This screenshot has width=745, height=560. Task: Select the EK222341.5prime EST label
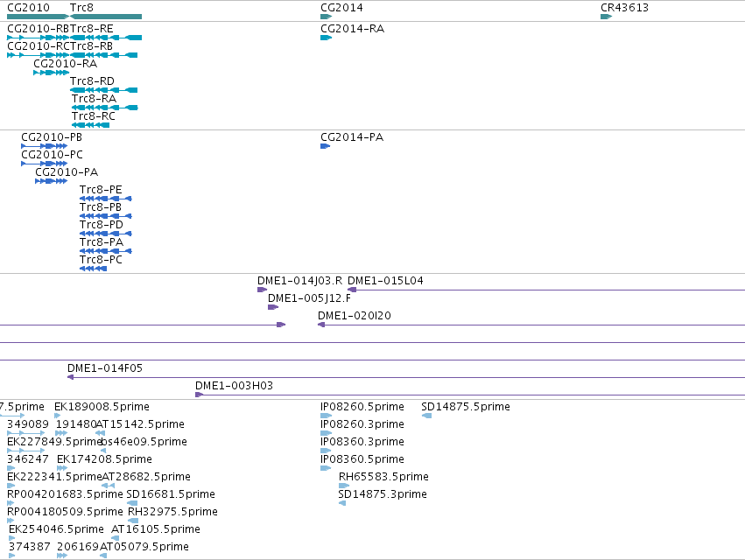coord(54,477)
